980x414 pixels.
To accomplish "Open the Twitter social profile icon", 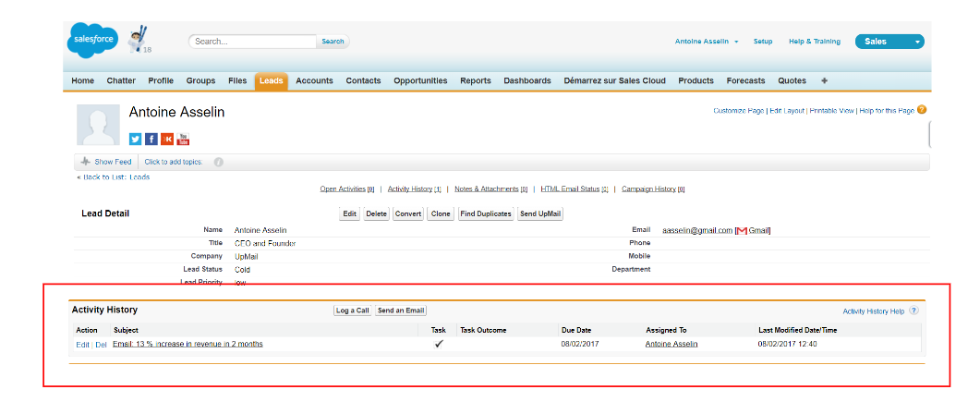I will 136,139.
